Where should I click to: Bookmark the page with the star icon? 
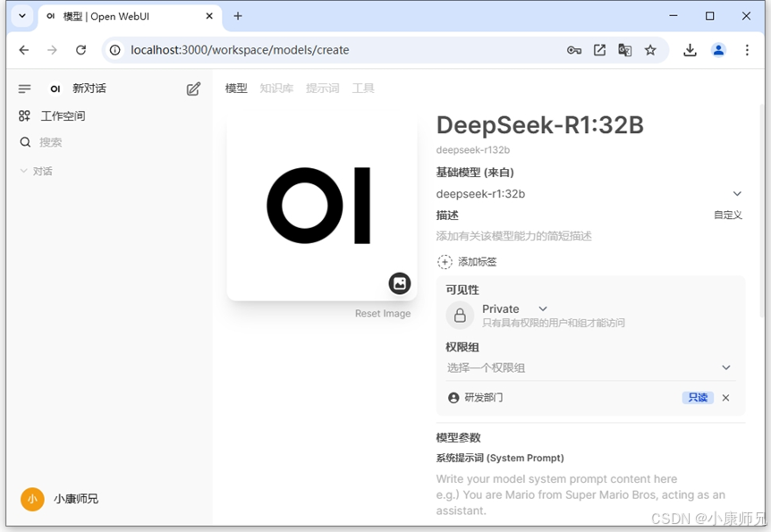651,50
